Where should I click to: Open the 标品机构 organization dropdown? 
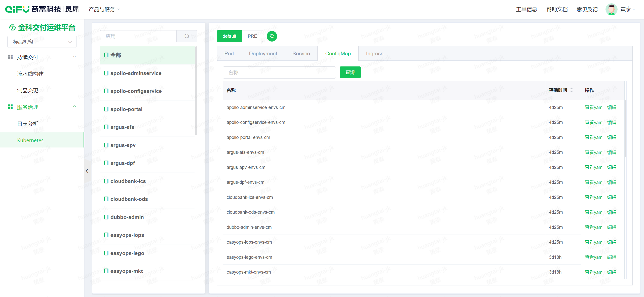[x=42, y=42]
